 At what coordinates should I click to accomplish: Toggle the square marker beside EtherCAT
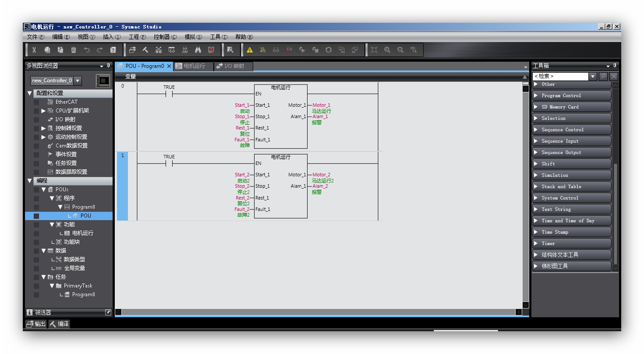[36, 102]
